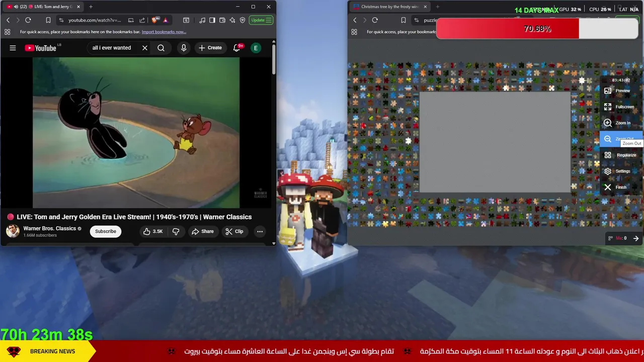Switch puzzle to Fullscreen
The height and width of the screenshot is (362, 644).
622,107
